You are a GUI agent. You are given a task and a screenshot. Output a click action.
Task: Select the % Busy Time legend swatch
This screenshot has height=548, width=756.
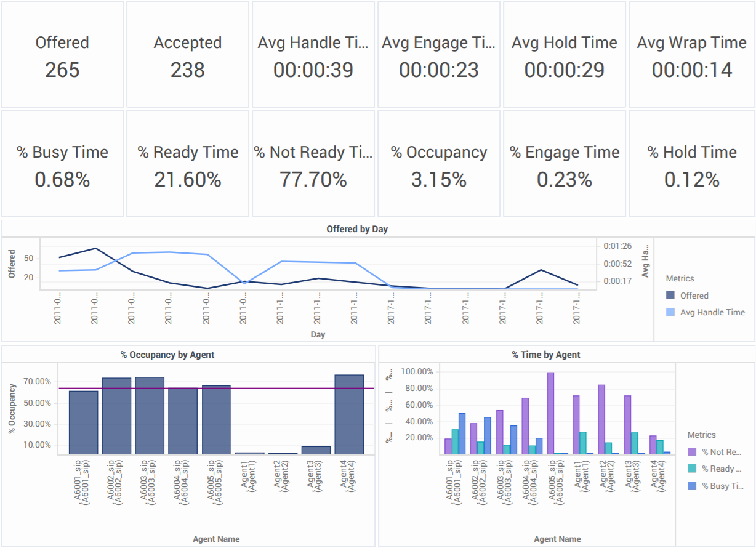(692, 485)
